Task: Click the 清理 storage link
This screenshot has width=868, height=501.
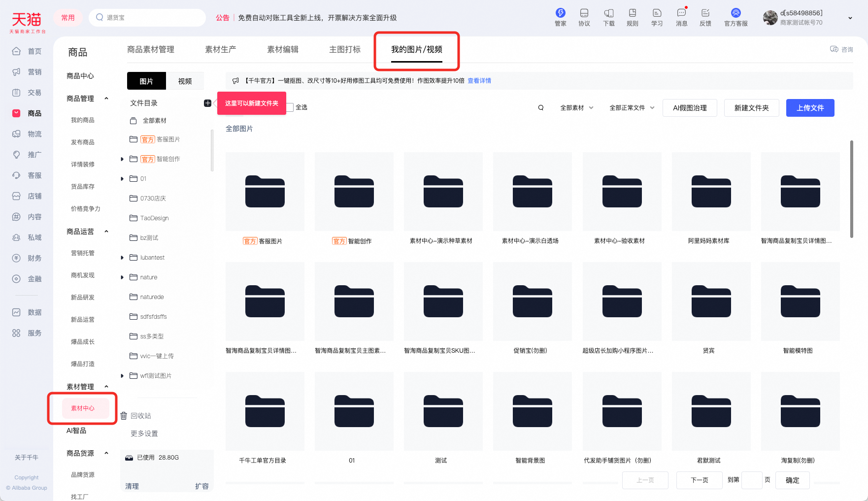Action: pos(132,486)
